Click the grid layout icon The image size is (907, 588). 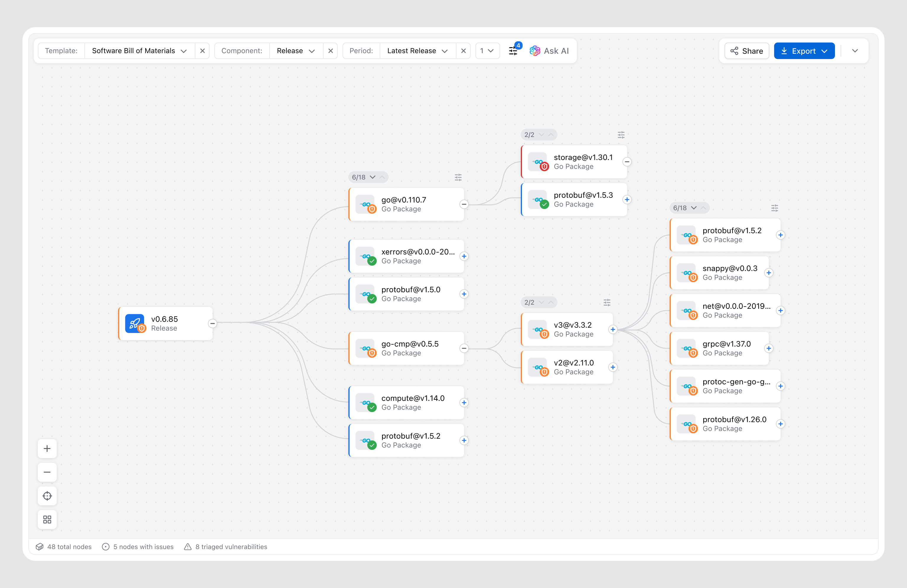point(47,520)
